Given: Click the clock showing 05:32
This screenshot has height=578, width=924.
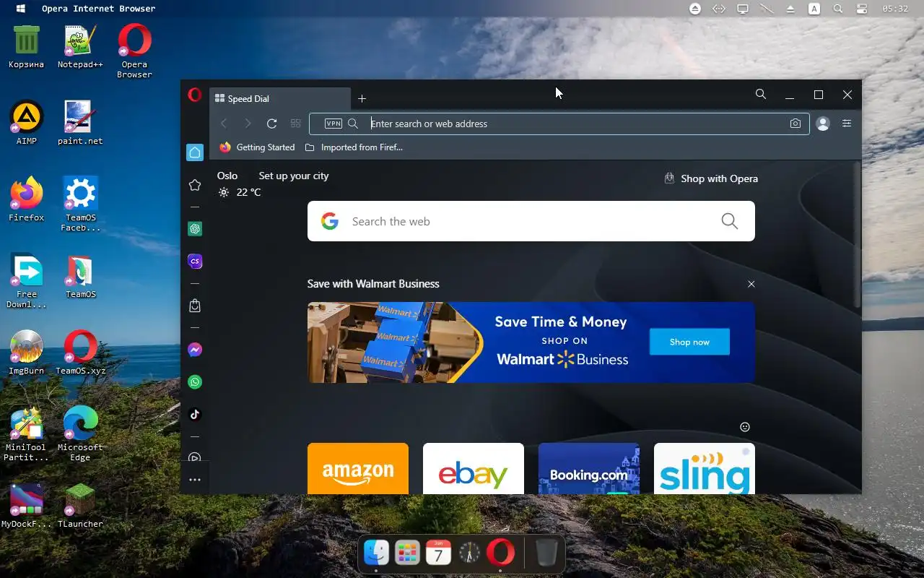Looking at the screenshot, I should 895,9.
